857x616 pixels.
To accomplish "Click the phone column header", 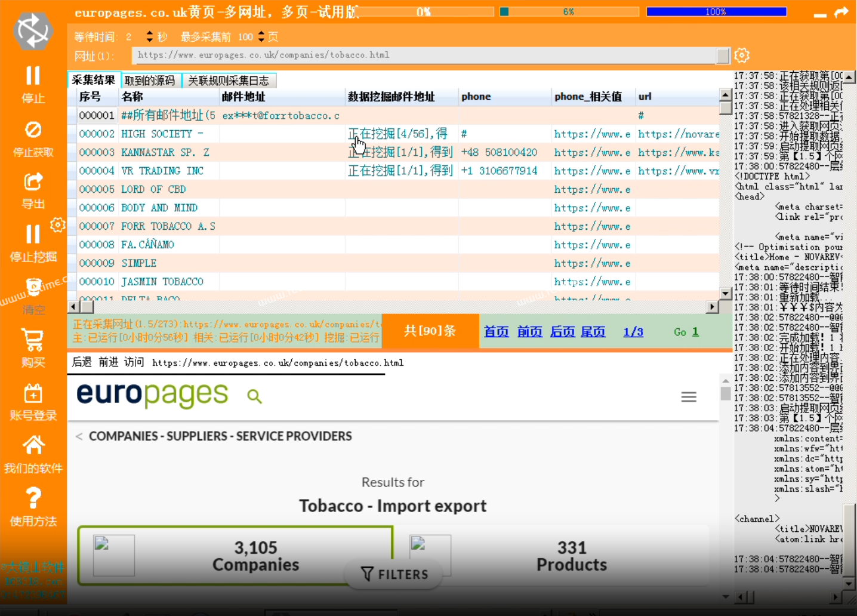I will tap(505, 97).
